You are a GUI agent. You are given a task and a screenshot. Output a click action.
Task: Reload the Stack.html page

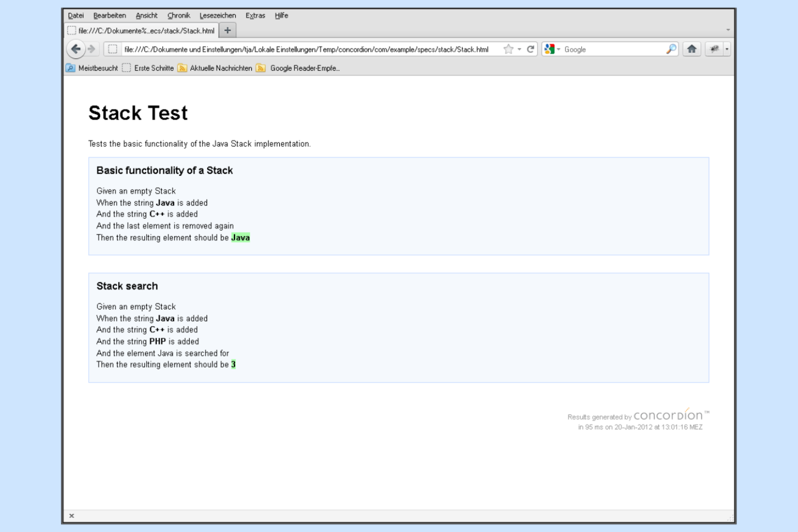click(x=531, y=49)
